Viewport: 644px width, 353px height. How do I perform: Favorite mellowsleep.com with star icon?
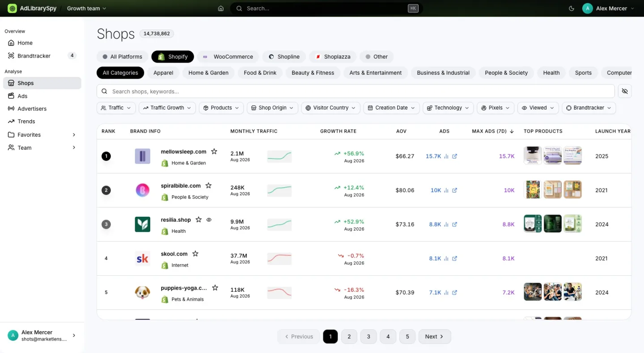[214, 151]
